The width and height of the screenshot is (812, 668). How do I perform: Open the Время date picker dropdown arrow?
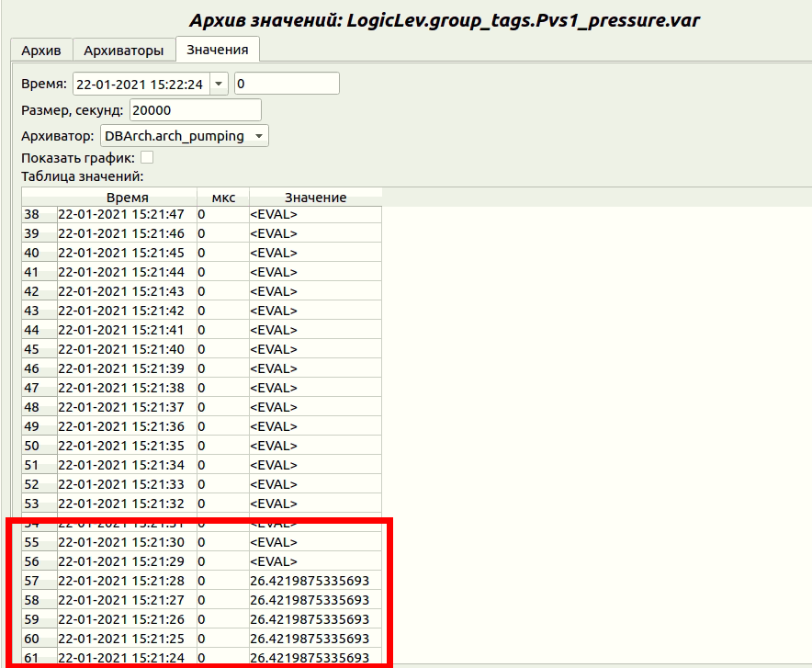click(219, 84)
